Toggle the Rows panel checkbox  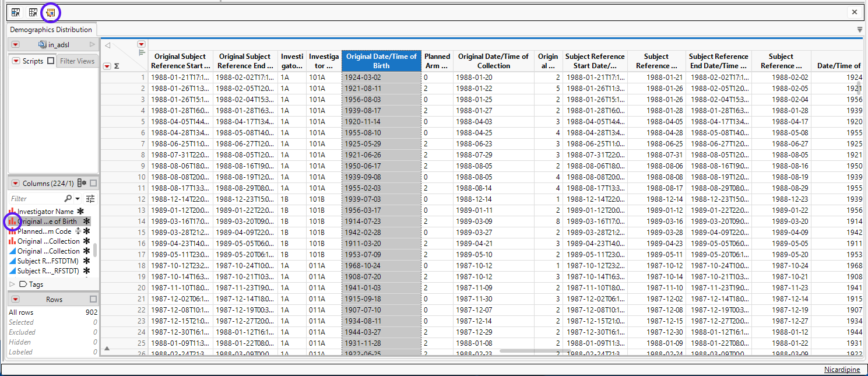93,299
